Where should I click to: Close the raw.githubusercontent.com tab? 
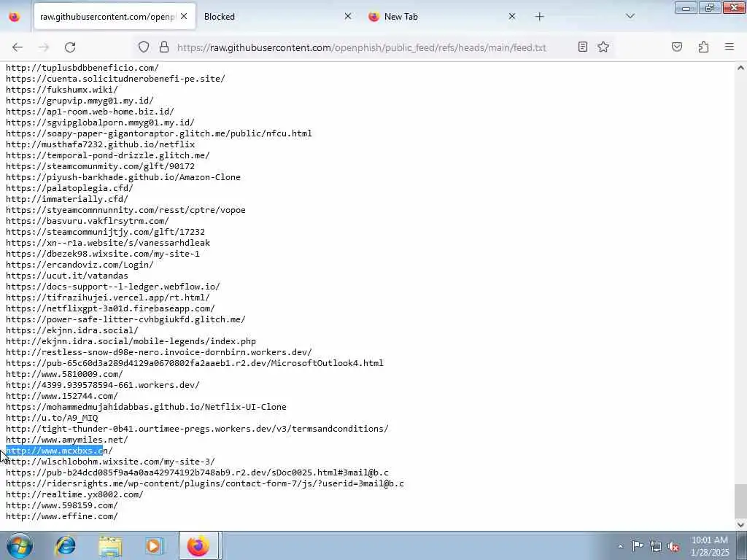184,16
